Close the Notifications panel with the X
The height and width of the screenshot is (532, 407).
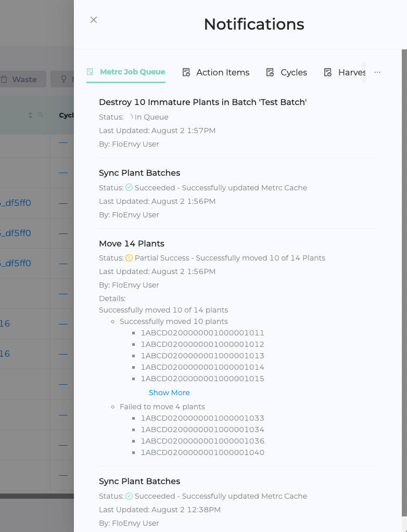[x=94, y=20]
